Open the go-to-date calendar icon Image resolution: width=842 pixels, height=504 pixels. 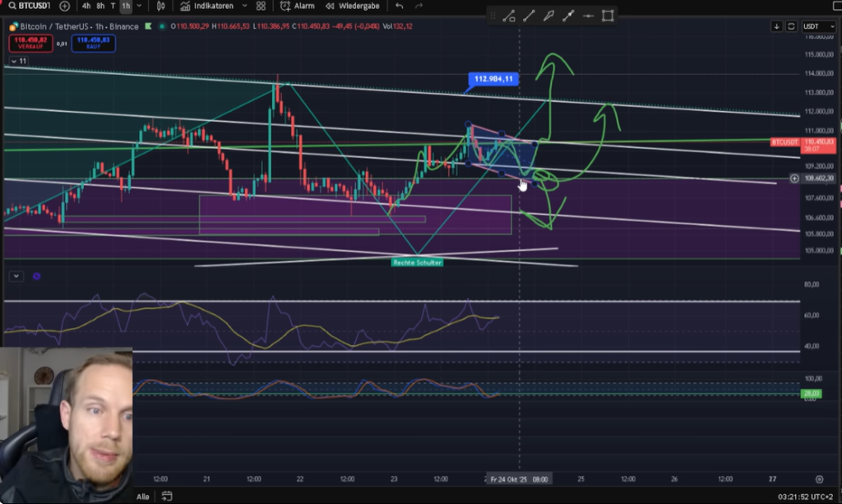[167, 496]
